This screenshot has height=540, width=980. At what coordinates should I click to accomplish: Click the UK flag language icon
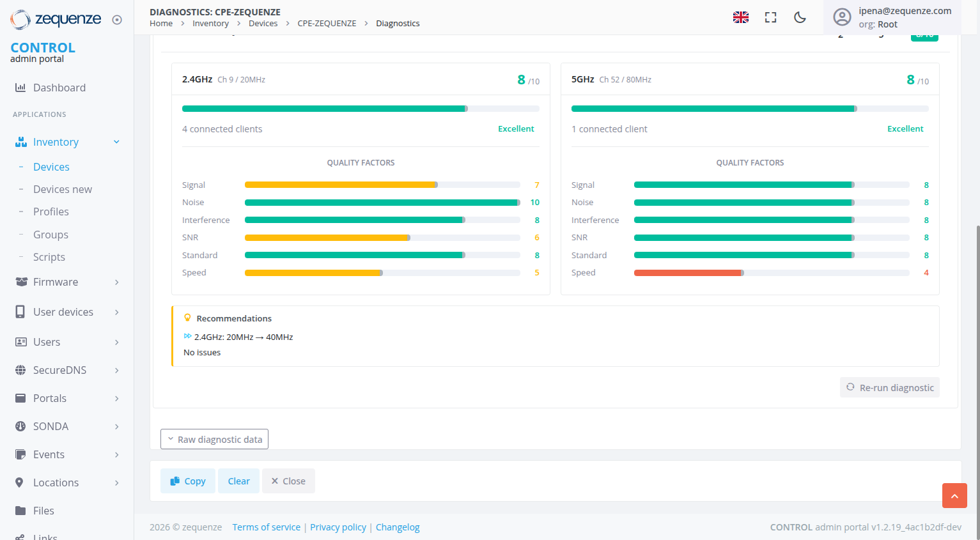pyautogui.click(x=740, y=17)
